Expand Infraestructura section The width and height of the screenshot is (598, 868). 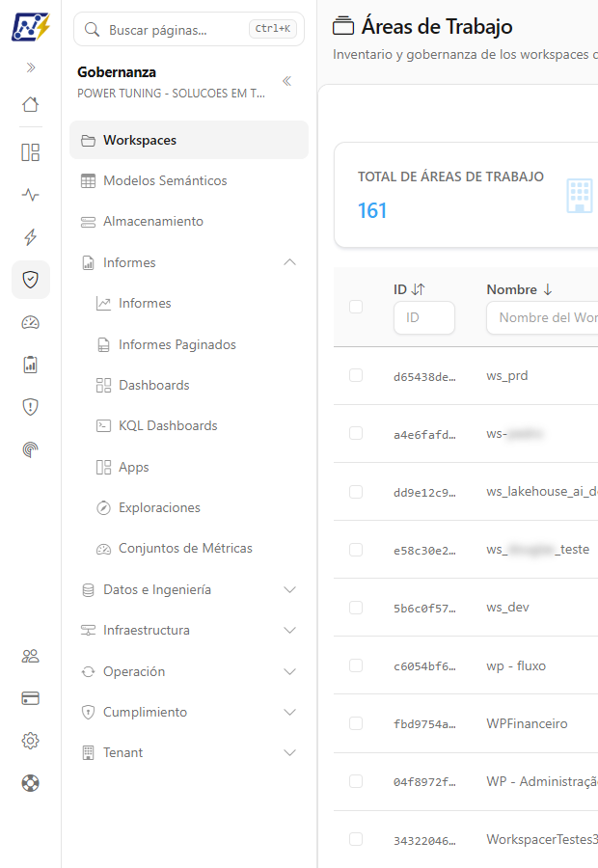pyautogui.click(x=289, y=630)
